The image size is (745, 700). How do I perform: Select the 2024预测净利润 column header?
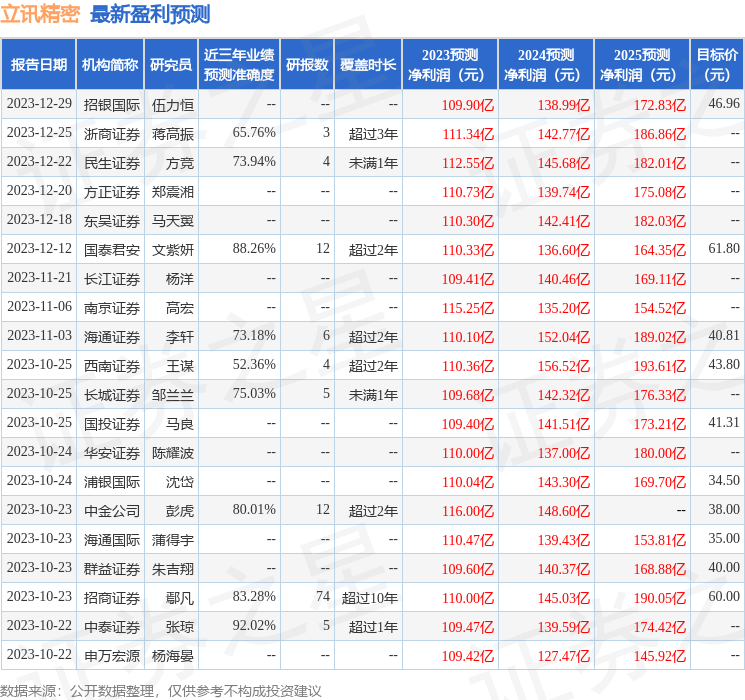click(546, 64)
